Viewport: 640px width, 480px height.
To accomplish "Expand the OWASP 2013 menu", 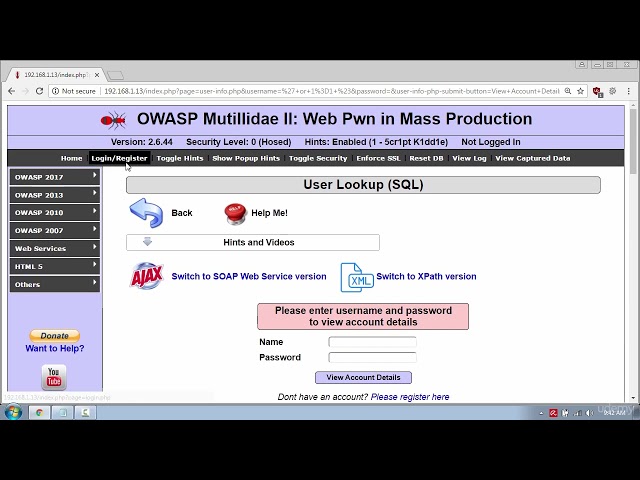I will [x=55, y=195].
